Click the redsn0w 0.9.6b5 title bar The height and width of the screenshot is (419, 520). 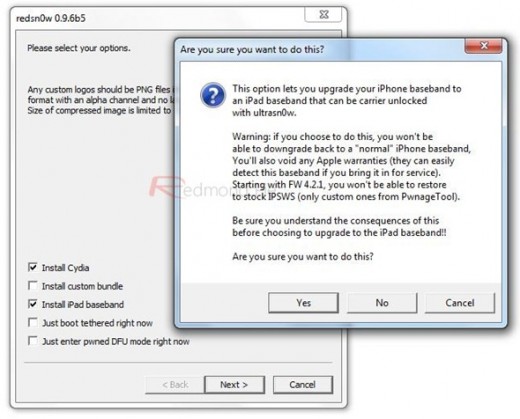51,18
